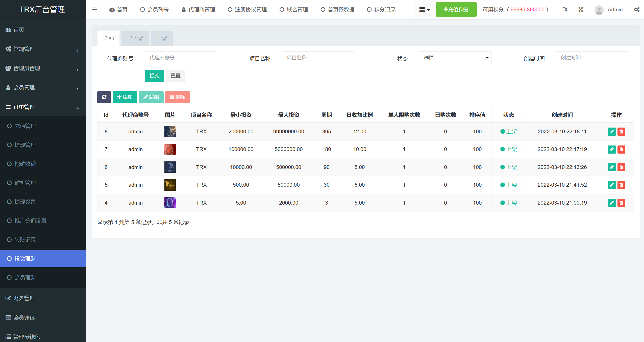Click the delete trash icon for row Id 7
Viewport: 644px width, 342px height.
(621, 149)
